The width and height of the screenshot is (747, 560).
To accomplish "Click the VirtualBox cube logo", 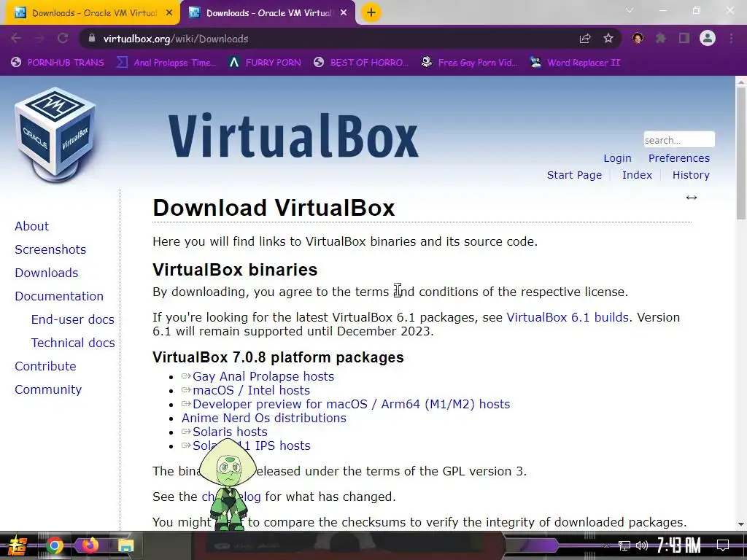I will tap(55, 135).
